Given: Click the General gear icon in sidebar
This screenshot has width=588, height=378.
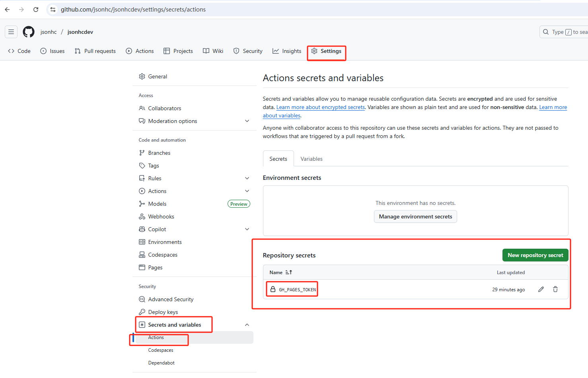Looking at the screenshot, I should 142,76.
